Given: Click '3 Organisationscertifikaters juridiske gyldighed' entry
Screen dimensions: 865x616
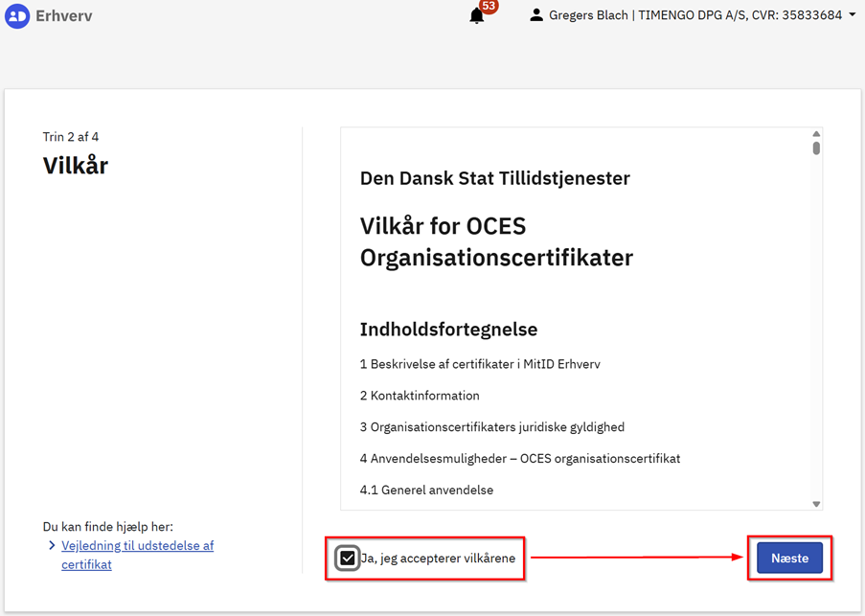Looking at the screenshot, I should point(492,427).
